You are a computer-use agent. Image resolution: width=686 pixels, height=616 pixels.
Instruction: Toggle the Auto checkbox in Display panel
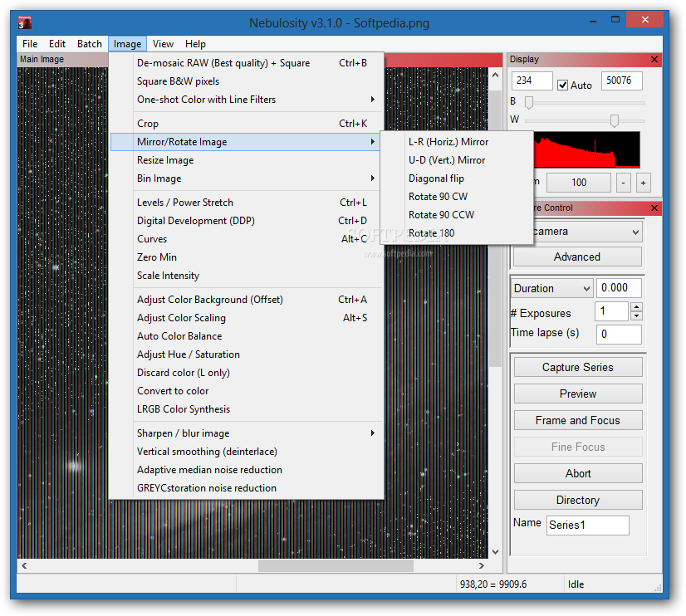(562, 86)
